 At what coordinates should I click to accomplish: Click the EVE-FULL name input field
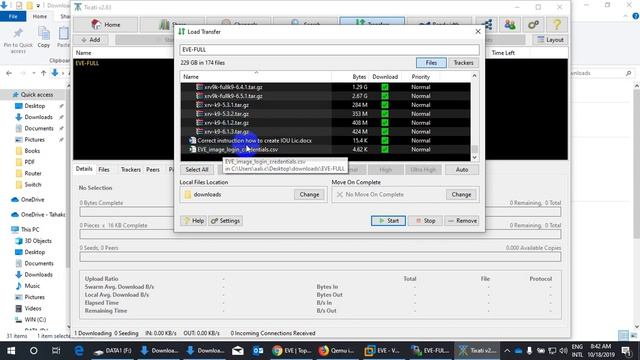(329, 50)
